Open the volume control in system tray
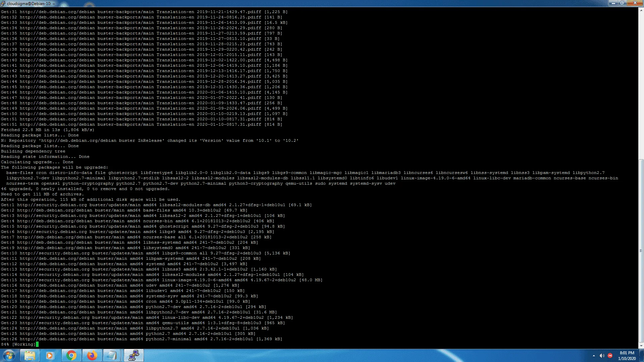The image size is (644, 362). pyautogui.click(x=602, y=356)
